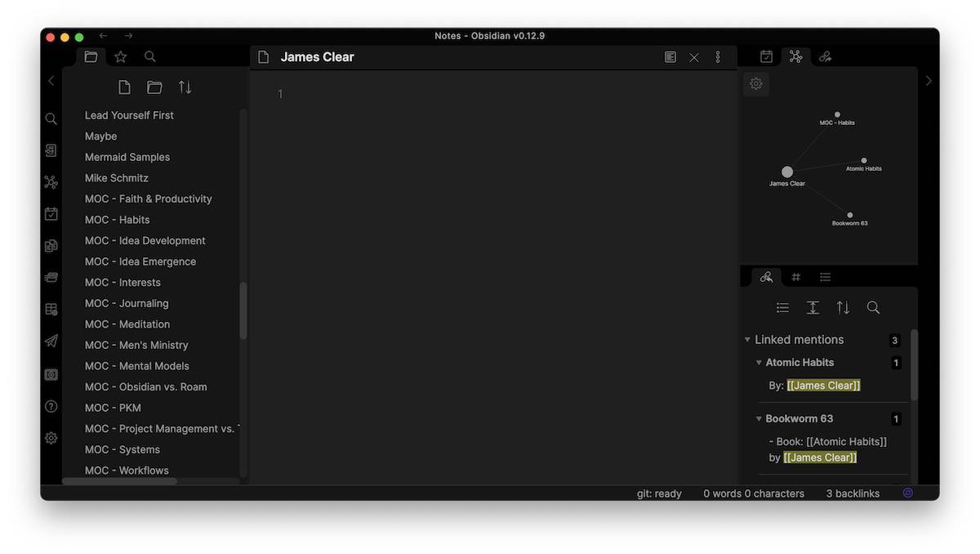
Task: Collapse backlink results with list icon
Action: pos(782,307)
